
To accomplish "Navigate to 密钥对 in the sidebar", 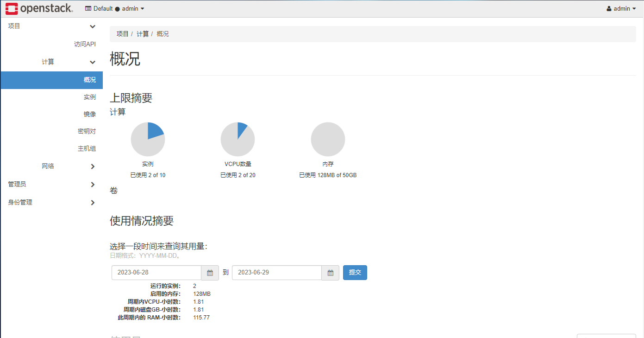I will coord(87,131).
